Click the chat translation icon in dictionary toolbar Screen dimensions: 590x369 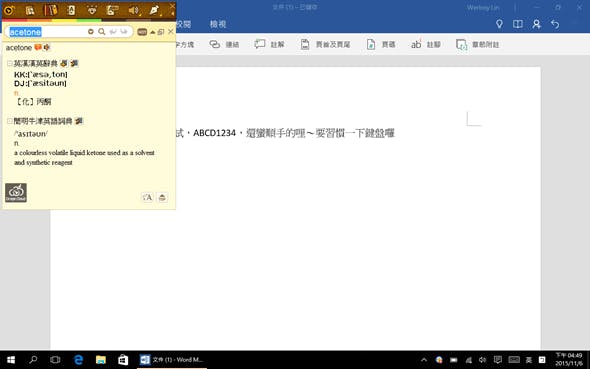coord(112,10)
